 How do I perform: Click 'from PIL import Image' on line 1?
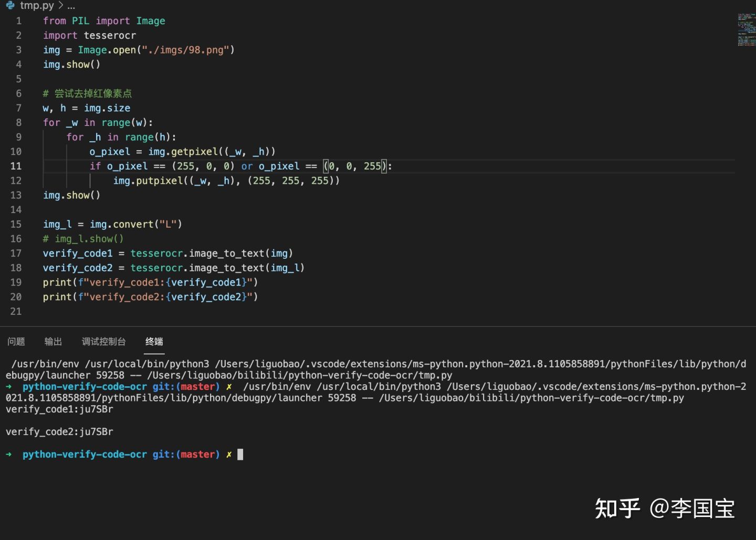pos(104,21)
